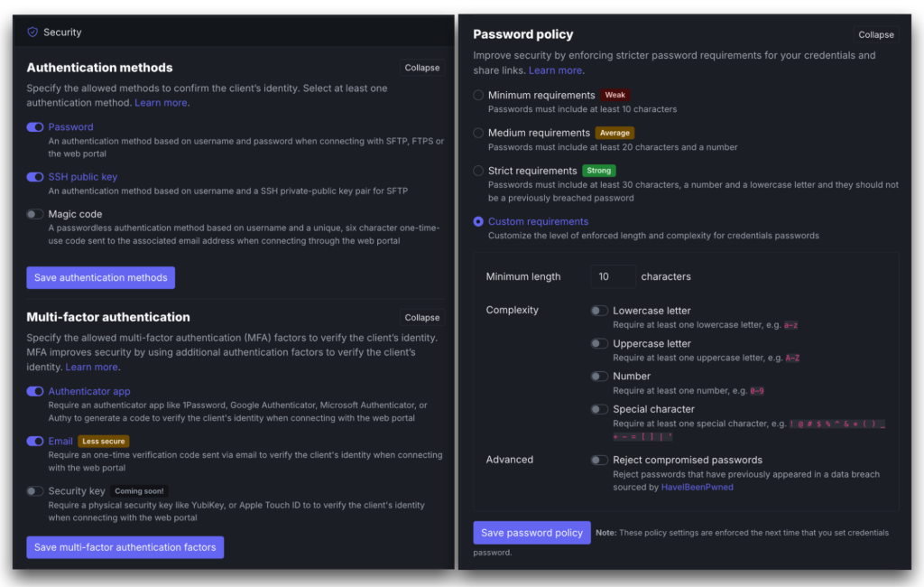924x587 pixels.
Task: Turn off Email MFA toggle
Action: (x=35, y=442)
